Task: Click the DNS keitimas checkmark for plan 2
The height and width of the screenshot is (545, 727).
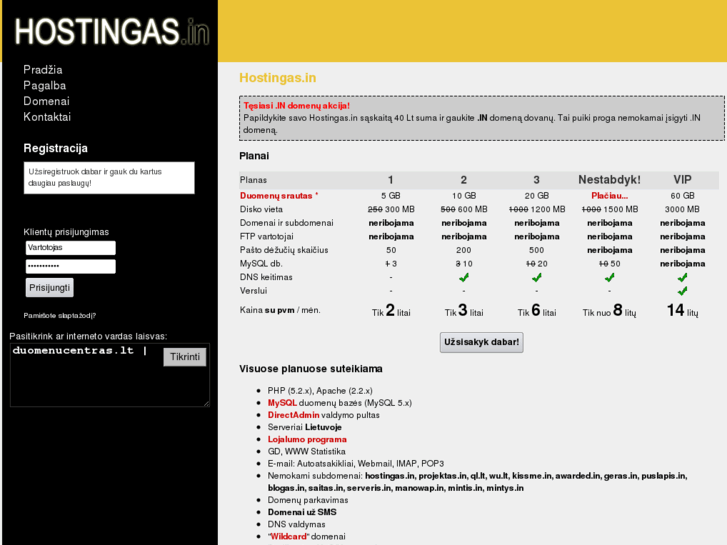Action: coord(464,277)
